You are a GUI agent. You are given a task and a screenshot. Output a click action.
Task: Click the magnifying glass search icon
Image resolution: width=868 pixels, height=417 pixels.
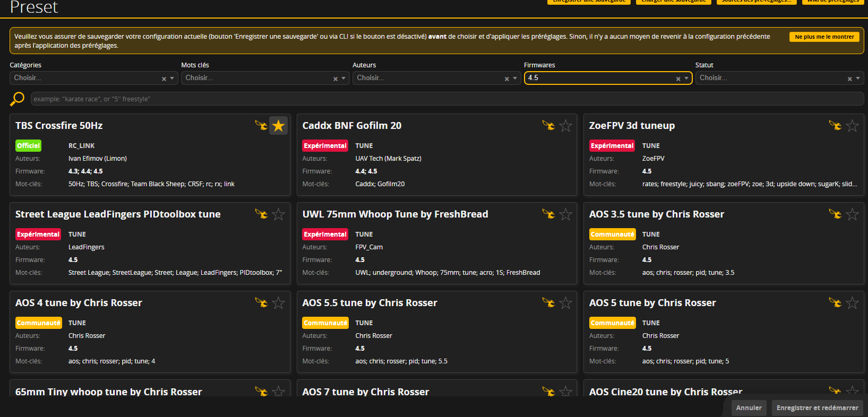[x=17, y=99]
